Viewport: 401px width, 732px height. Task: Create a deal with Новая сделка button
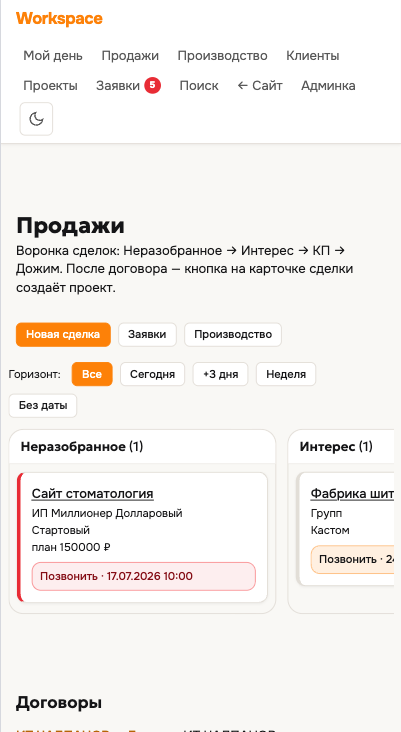tap(63, 335)
